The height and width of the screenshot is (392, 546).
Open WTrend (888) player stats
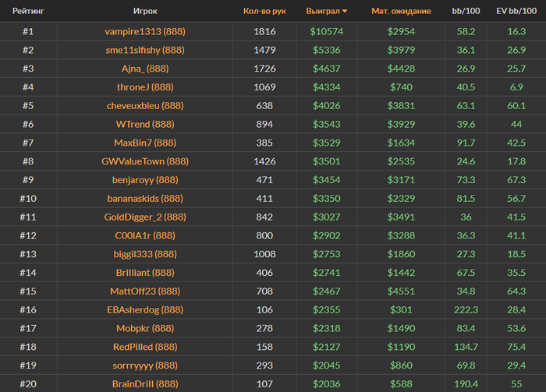144,125
